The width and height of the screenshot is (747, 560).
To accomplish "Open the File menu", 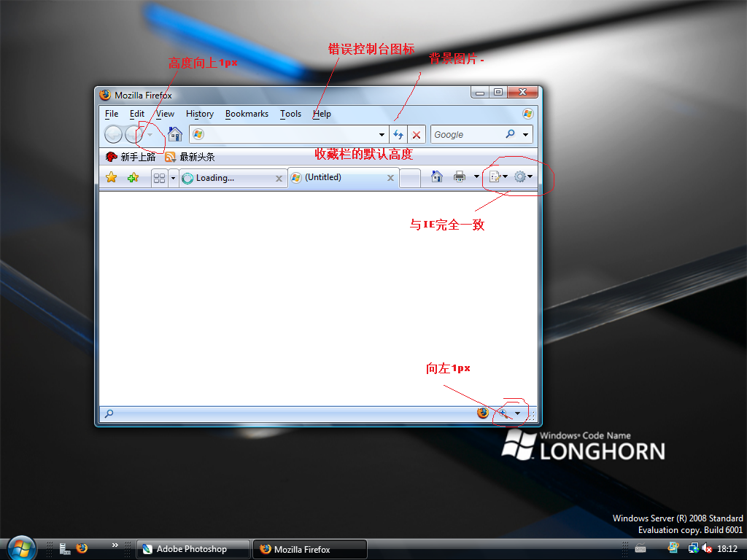I will [112, 114].
